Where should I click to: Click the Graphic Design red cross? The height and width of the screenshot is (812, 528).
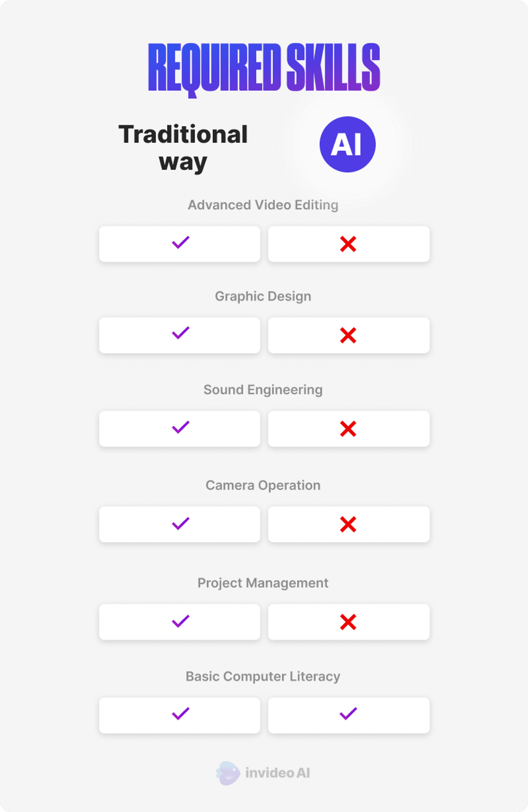pyautogui.click(x=348, y=335)
